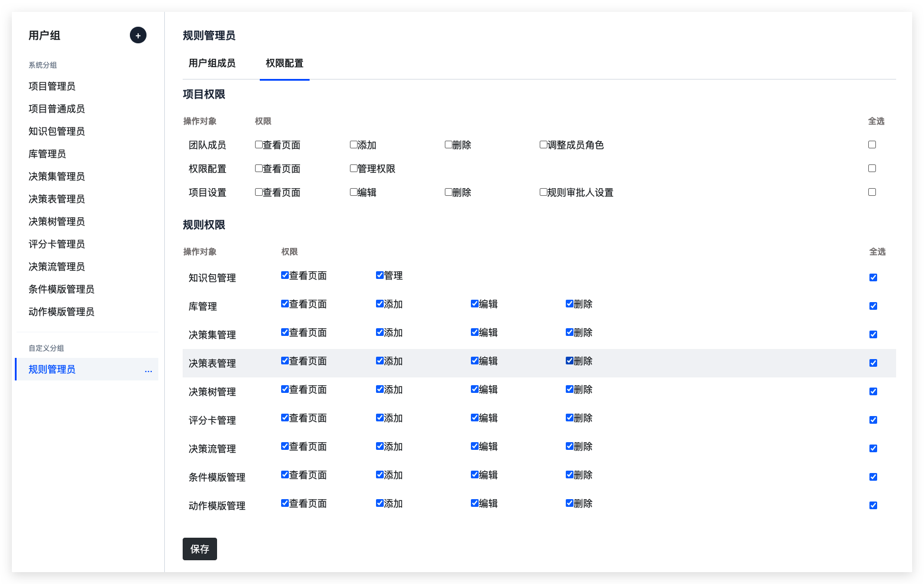Viewport: 924px width, 584px height.
Task: Enable 管理权限 for 权限配置
Action: coord(353,169)
